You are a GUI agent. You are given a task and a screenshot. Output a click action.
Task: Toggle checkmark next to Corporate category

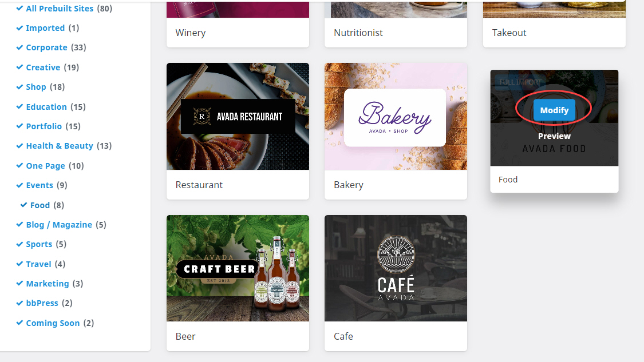[x=19, y=47]
